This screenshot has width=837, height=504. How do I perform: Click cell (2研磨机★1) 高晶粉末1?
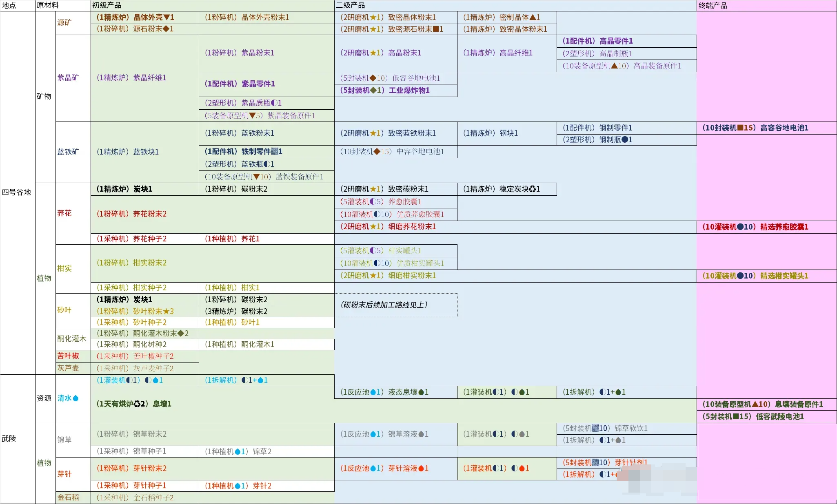click(396, 53)
